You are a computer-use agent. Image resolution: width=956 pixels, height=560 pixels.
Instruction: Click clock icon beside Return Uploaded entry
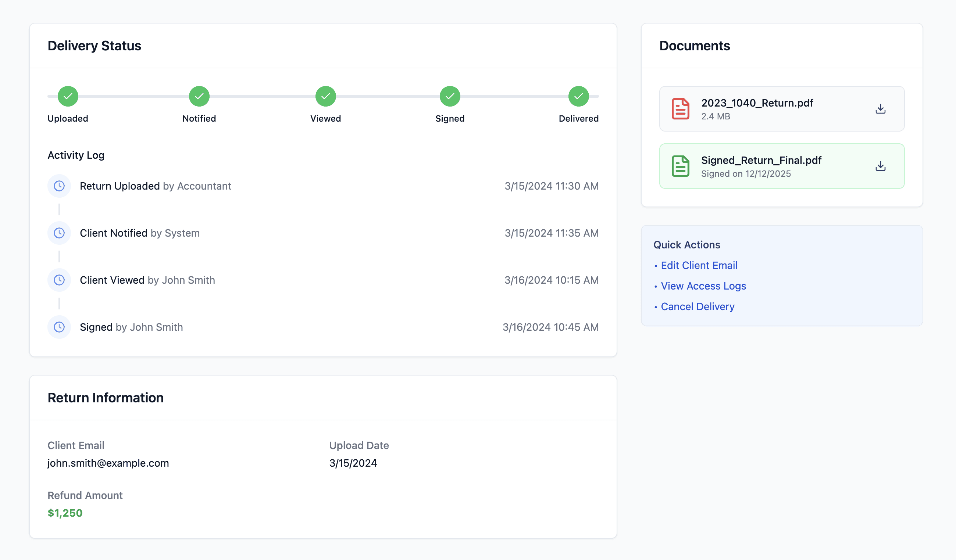coord(59,186)
